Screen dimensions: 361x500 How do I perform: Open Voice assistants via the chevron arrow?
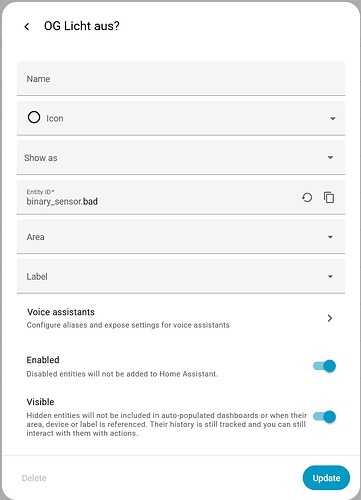pos(330,318)
